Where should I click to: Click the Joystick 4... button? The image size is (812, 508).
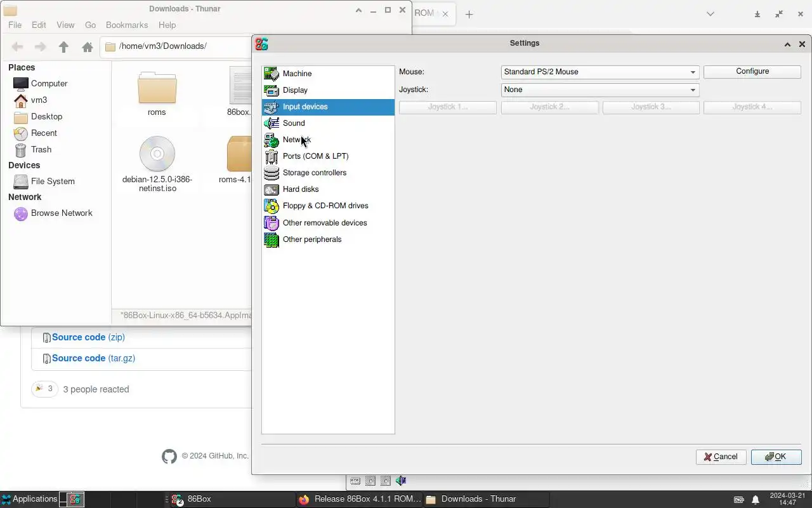click(x=752, y=107)
